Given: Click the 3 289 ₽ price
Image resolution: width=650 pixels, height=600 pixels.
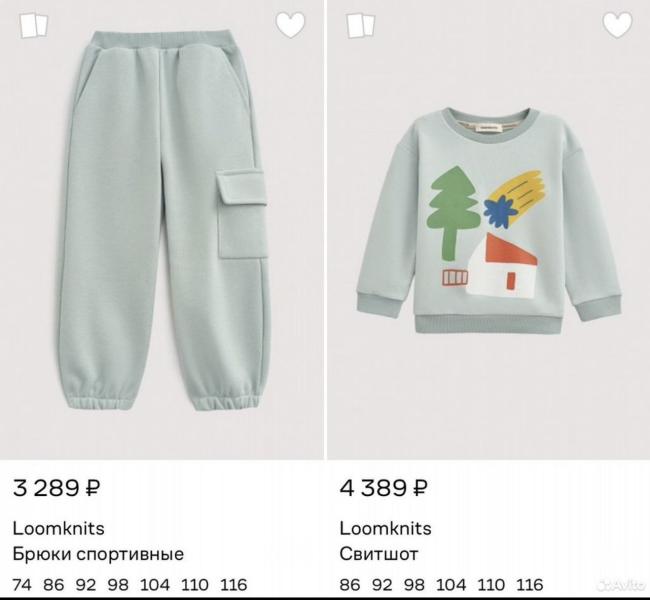Looking at the screenshot, I should (56, 489).
